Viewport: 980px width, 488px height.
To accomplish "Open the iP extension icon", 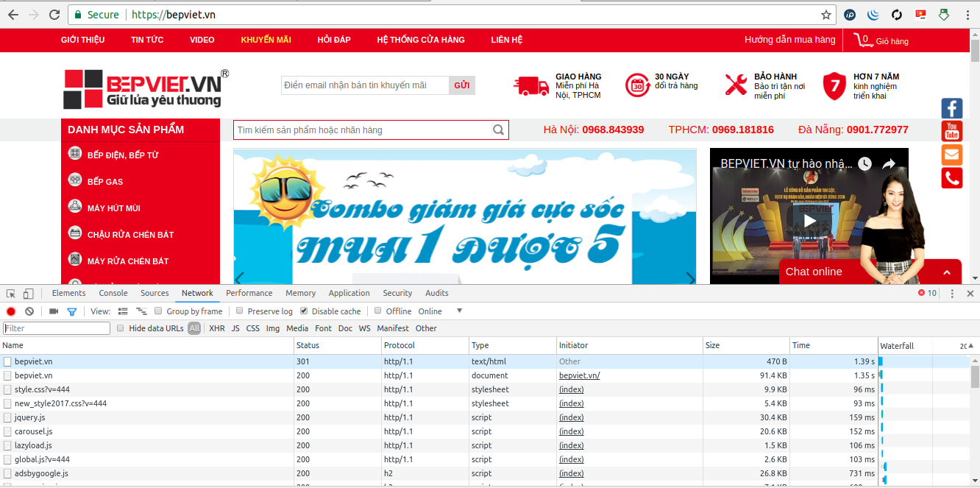I will (850, 15).
